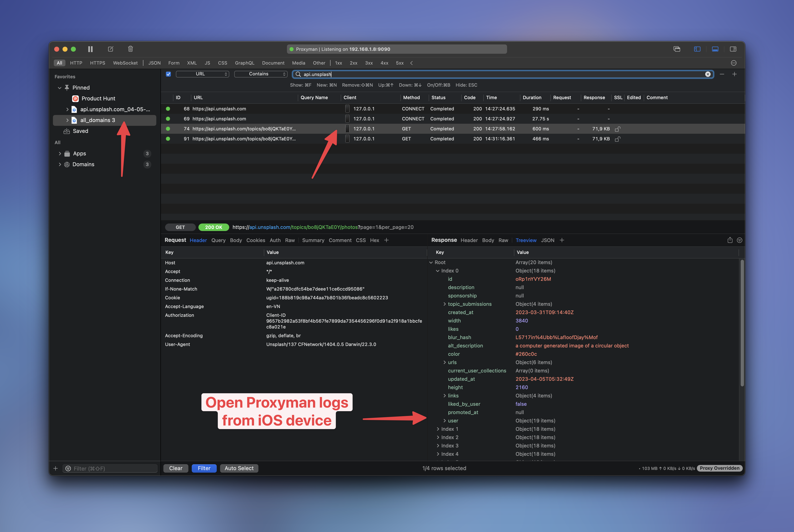Select the #260c0c color value
Screen dimensions: 794x532
(526, 354)
